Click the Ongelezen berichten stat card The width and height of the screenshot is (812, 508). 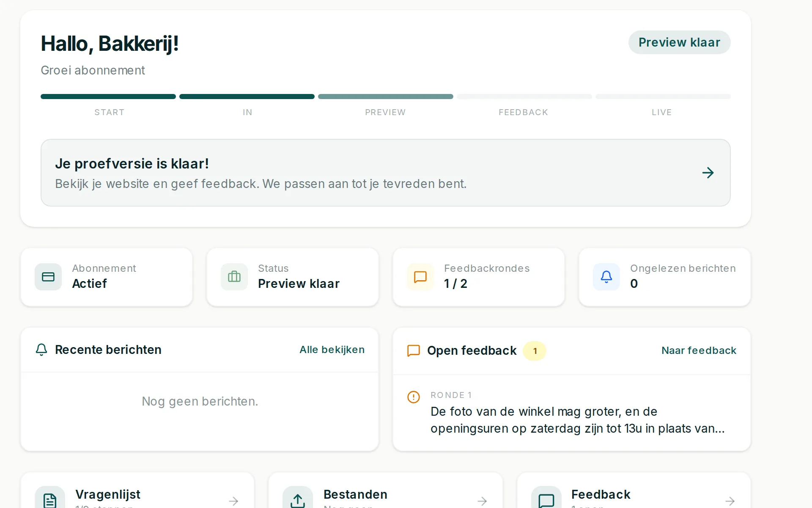[x=665, y=277]
